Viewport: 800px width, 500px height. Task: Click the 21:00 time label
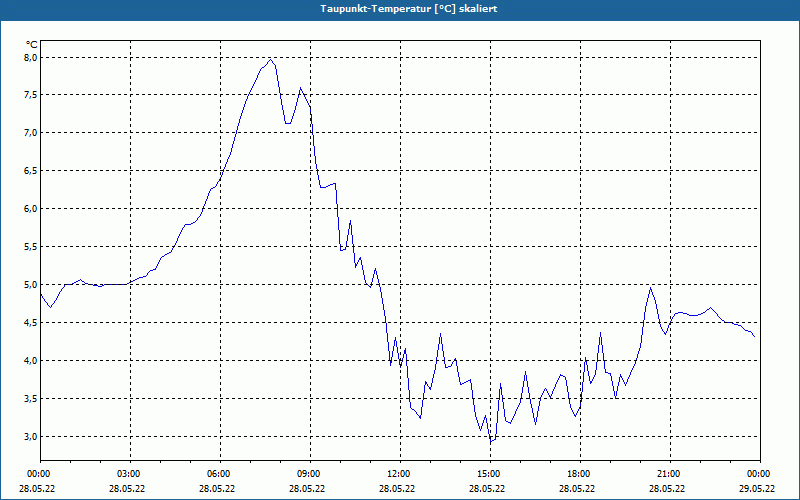tap(670, 474)
